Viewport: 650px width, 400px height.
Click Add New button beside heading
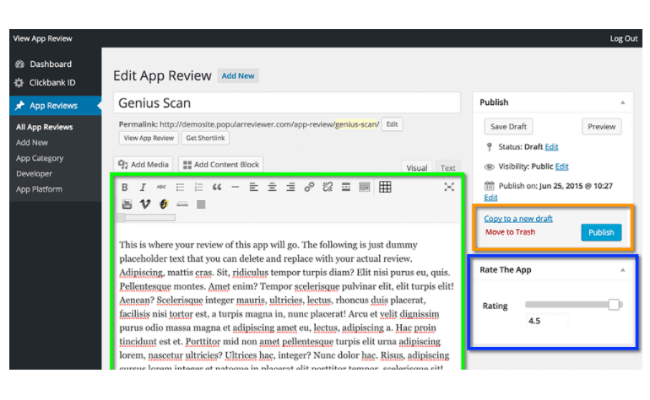tap(238, 76)
